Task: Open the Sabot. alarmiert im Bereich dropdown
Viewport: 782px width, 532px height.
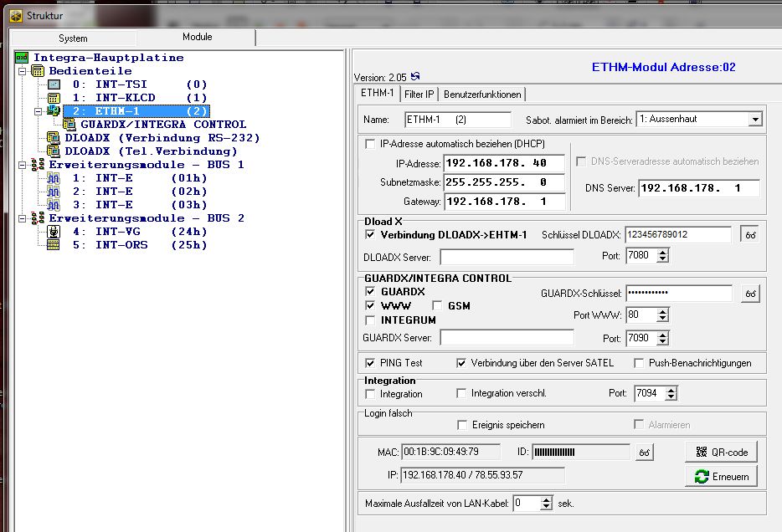Action: pos(755,120)
